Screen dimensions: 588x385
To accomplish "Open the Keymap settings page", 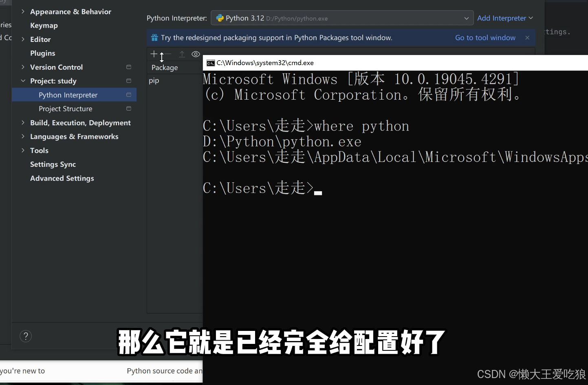I will click(x=44, y=25).
